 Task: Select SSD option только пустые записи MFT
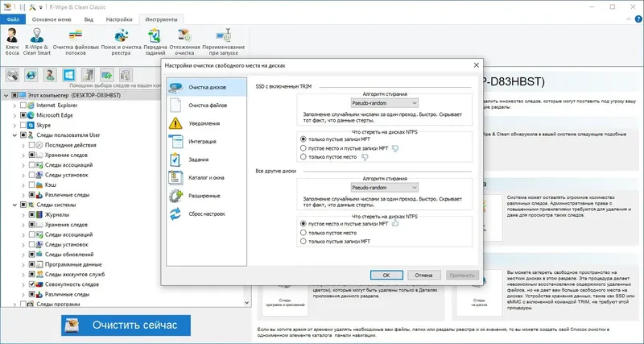click(303, 139)
